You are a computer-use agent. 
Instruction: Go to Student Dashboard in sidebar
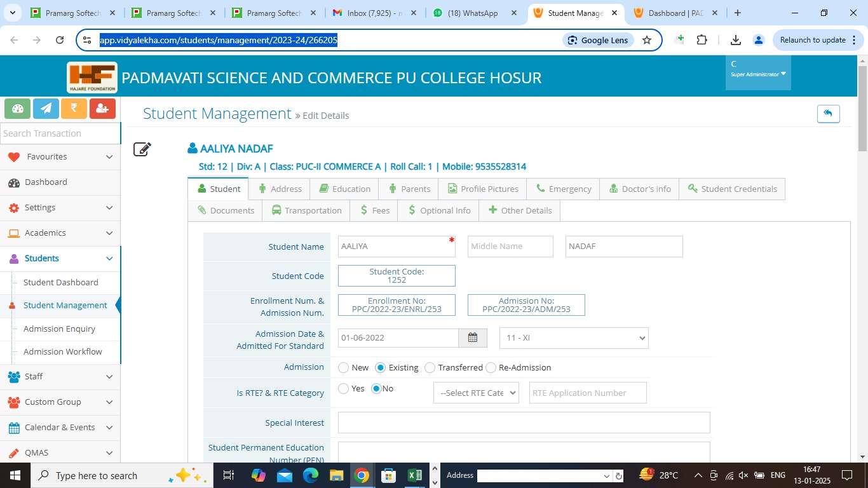pyautogui.click(x=61, y=282)
